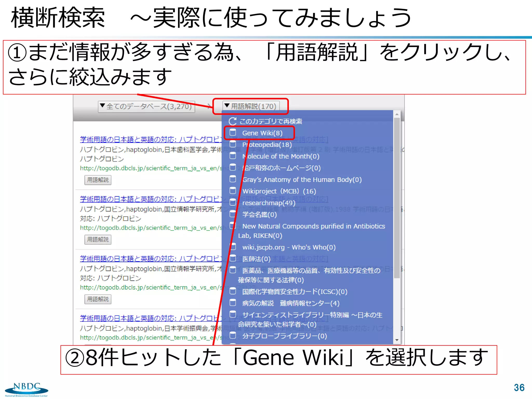Click the NBDC logo in the slide footer
The width and height of the screenshot is (532, 399).
coord(26,389)
